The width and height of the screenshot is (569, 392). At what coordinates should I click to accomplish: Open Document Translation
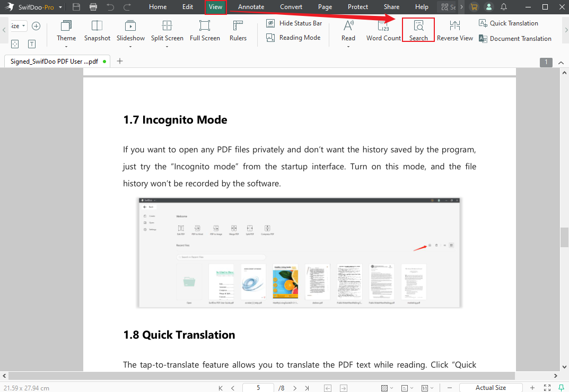(514, 39)
